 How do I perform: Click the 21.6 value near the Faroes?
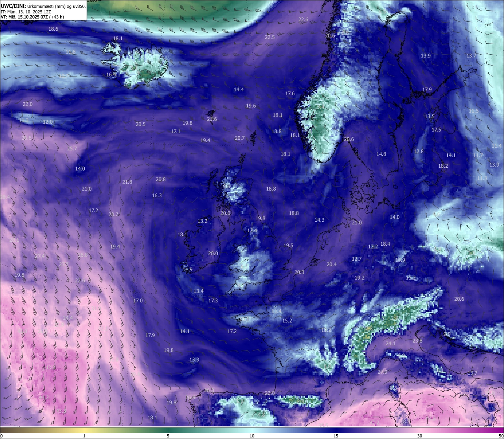pos(212,119)
